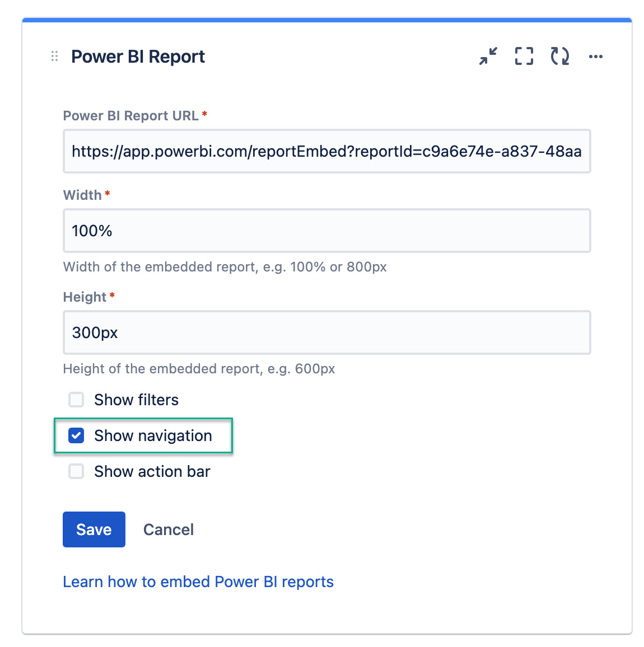
Task: Cancel the gadget configuration
Action: [x=169, y=529]
